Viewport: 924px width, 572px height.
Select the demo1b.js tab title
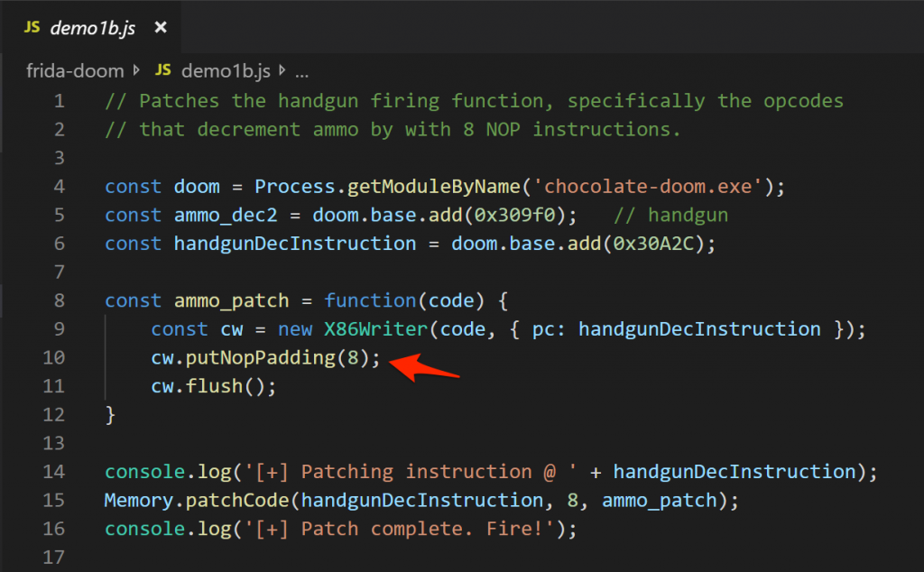click(92, 28)
